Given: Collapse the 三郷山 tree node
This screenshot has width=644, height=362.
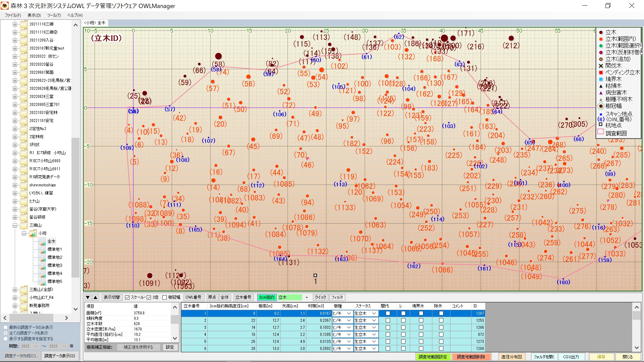Looking at the screenshot, I should 15,225.
